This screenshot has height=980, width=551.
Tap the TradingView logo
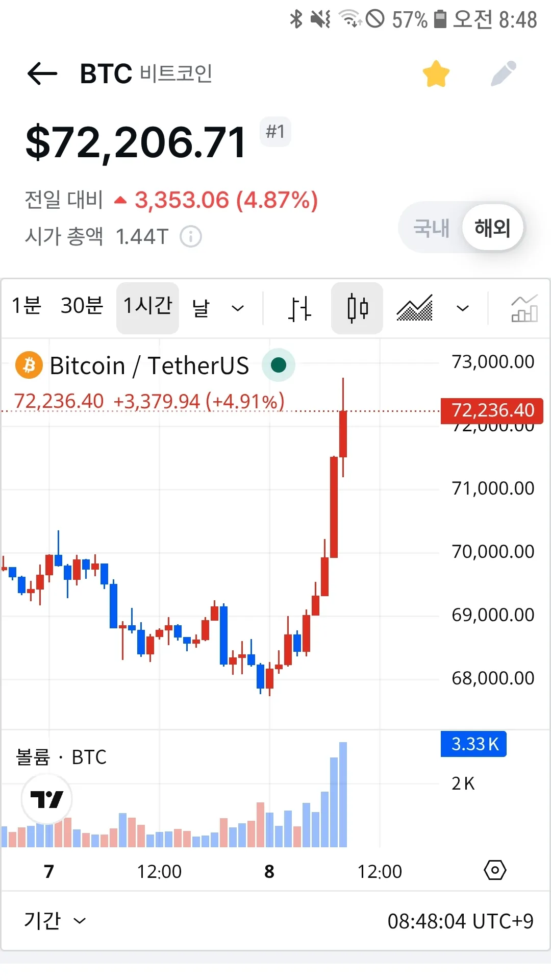(x=46, y=799)
